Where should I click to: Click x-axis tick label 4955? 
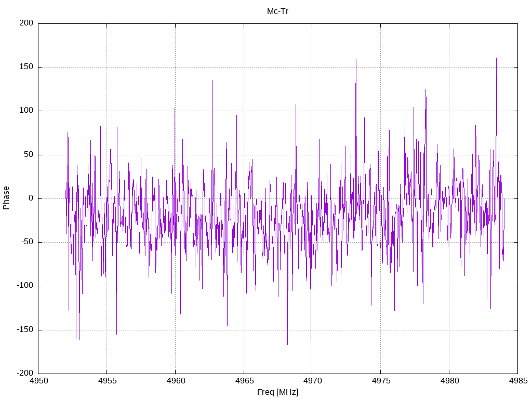(x=107, y=381)
